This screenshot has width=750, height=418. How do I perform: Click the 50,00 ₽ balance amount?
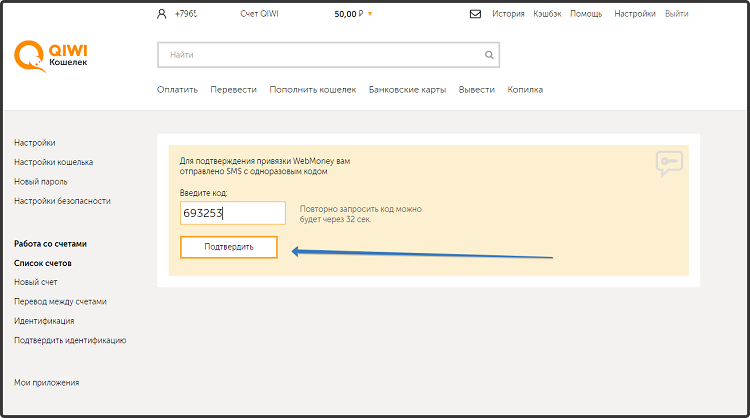coord(349,14)
